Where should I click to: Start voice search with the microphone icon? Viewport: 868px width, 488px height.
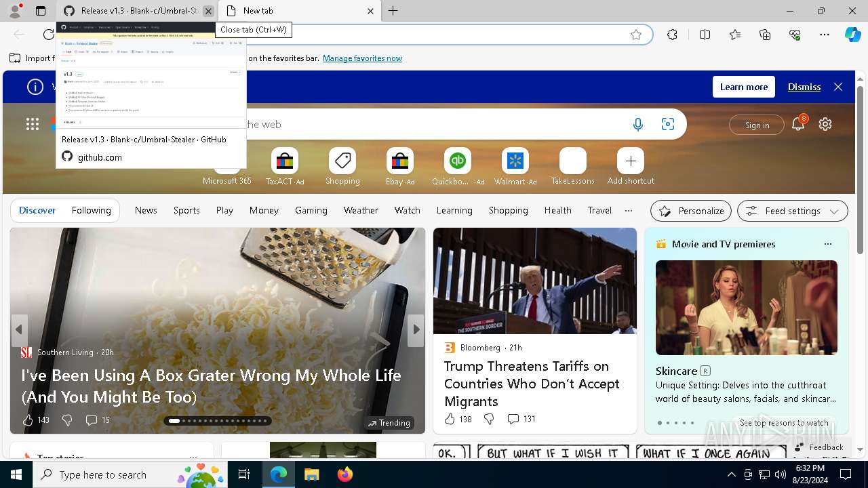(637, 124)
